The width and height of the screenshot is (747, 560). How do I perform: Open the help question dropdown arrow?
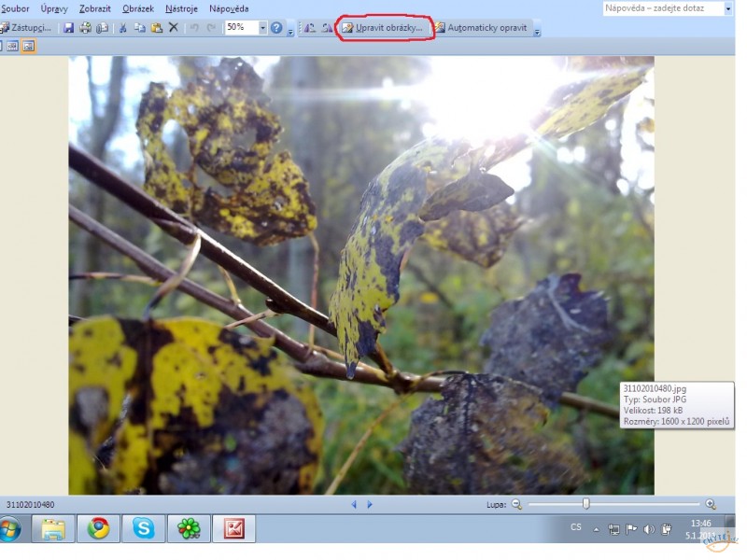pos(728,8)
